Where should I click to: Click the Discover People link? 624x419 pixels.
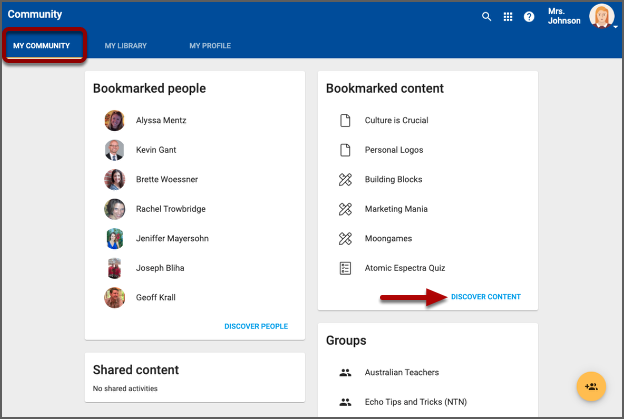(x=256, y=326)
